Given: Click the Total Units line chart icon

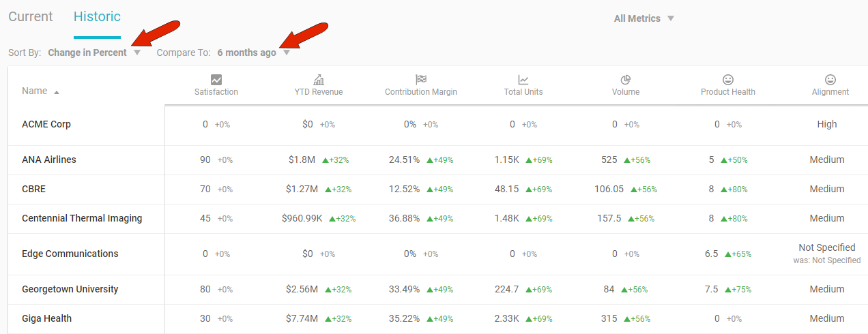Looking at the screenshot, I should (x=523, y=80).
